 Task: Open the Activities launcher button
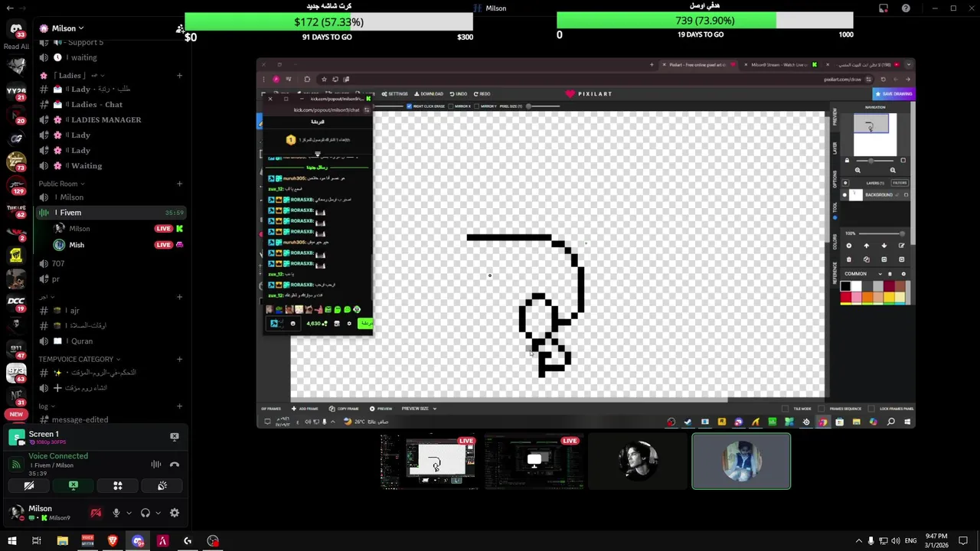(118, 486)
